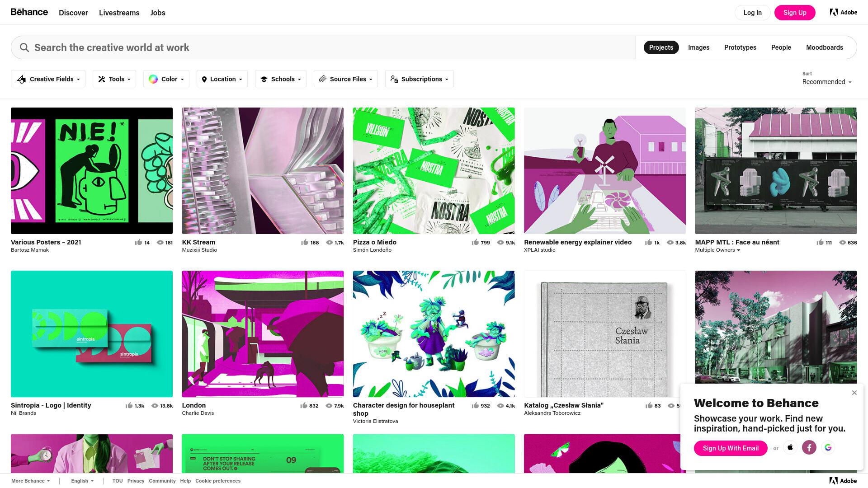
Task: Sign up with Apple icon
Action: pyautogui.click(x=790, y=447)
